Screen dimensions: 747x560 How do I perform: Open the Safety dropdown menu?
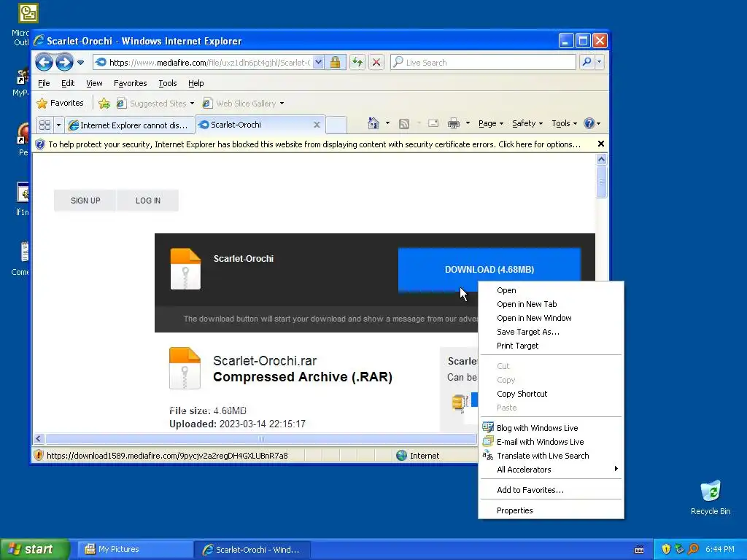coord(527,123)
